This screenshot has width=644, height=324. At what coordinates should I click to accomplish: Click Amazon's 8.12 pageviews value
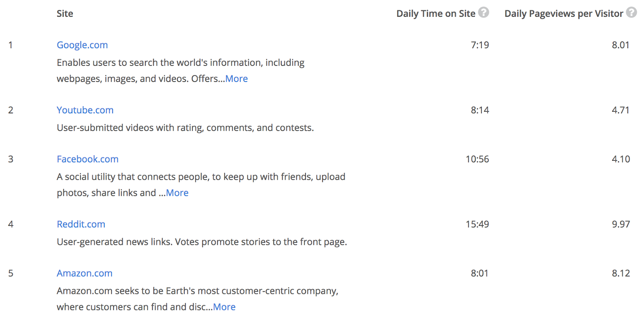621,273
